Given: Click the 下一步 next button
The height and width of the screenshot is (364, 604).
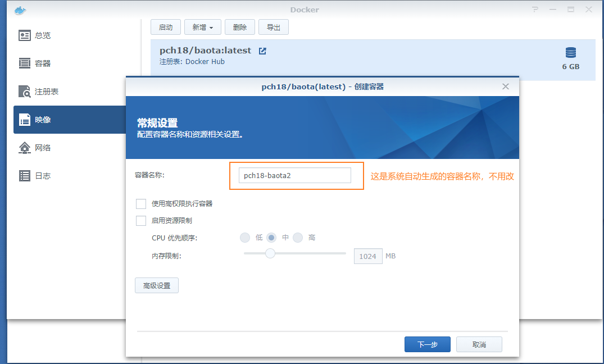Looking at the screenshot, I should 428,344.
